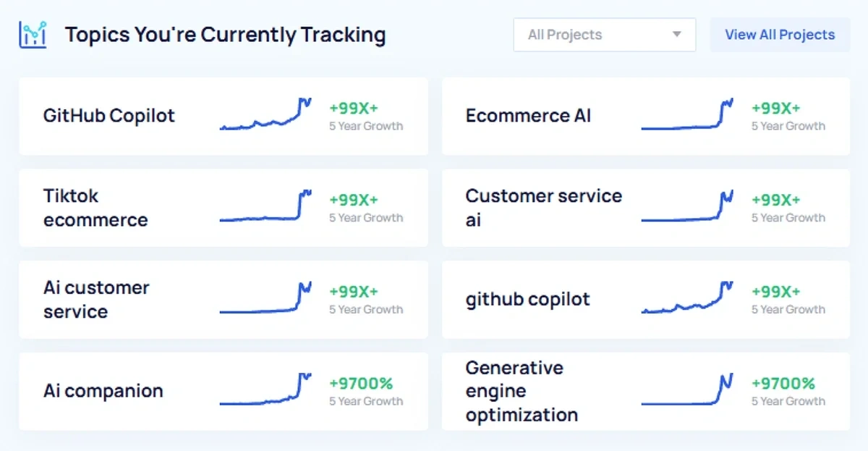Select the Ecommerce AI card
This screenshot has height=451, width=868.
(529, 116)
